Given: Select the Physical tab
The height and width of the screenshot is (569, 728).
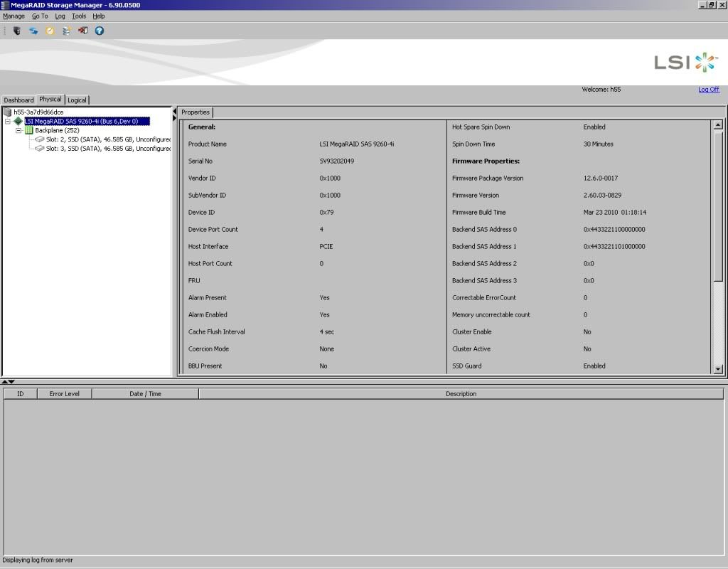Looking at the screenshot, I should 50,100.
